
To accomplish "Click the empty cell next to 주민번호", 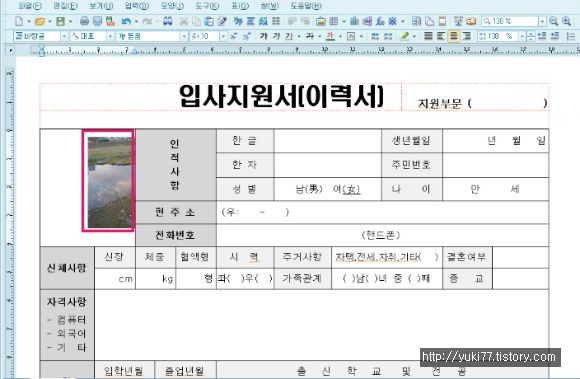I will (x=495, y=165).
